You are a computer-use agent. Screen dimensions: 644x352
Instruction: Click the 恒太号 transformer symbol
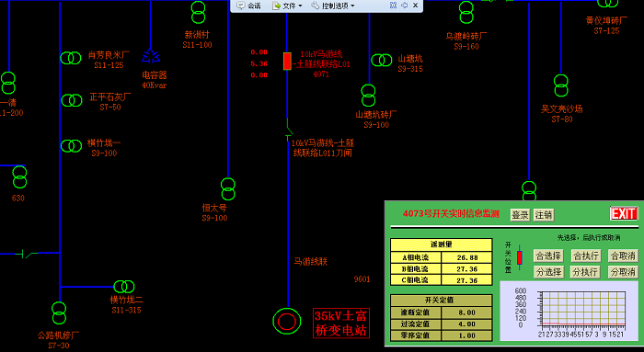(x=228, y=188)
